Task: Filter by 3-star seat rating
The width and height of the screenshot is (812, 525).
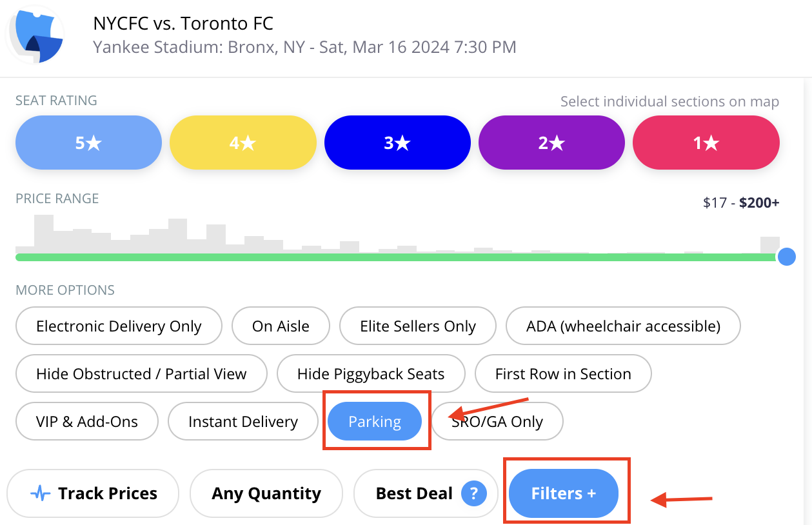Action: click(397, 143)
